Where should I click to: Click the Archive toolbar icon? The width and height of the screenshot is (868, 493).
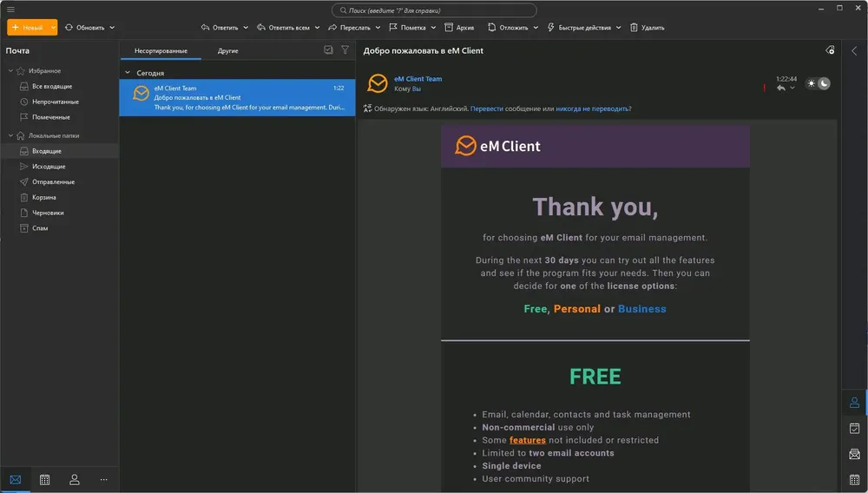pyautogui.click(x=449, y=27)
